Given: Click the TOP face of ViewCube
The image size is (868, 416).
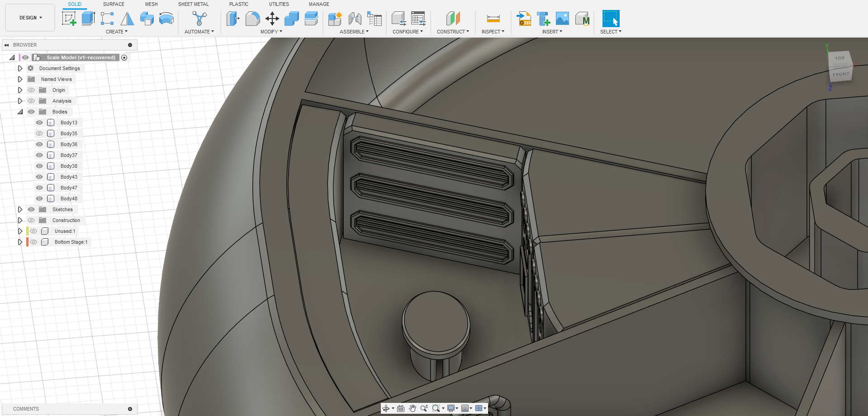Looking at the screenshot, I should [x=840, y=58].
